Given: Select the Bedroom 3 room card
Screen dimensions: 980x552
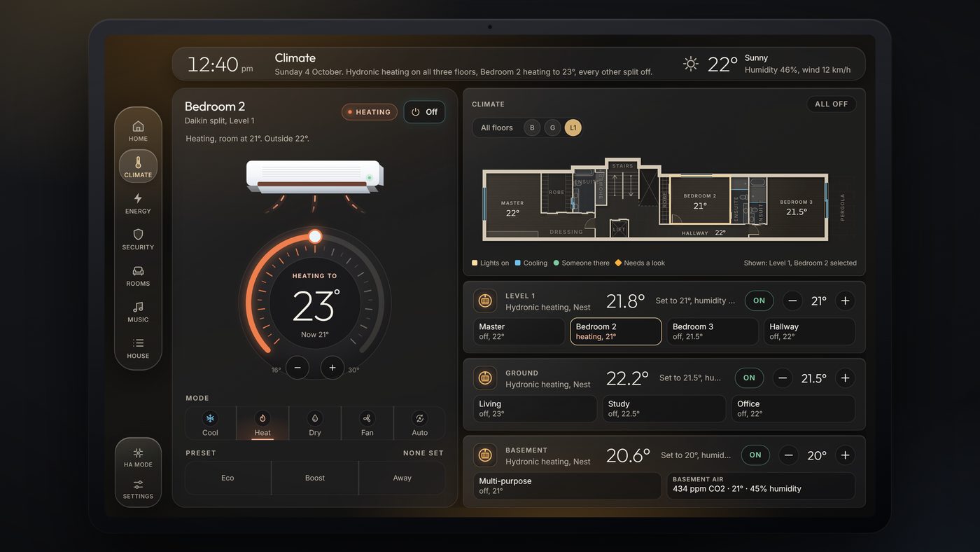Looking at the screenshot, I should (713, 331).
